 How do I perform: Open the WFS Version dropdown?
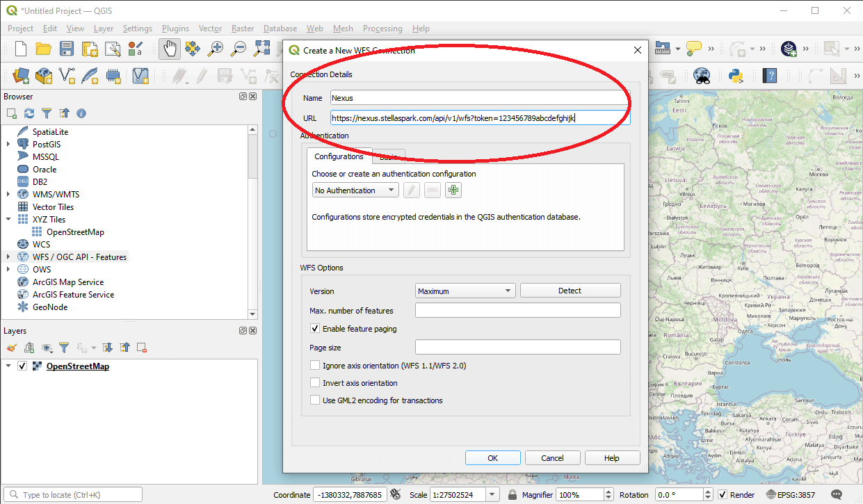[x=465, y=291]
